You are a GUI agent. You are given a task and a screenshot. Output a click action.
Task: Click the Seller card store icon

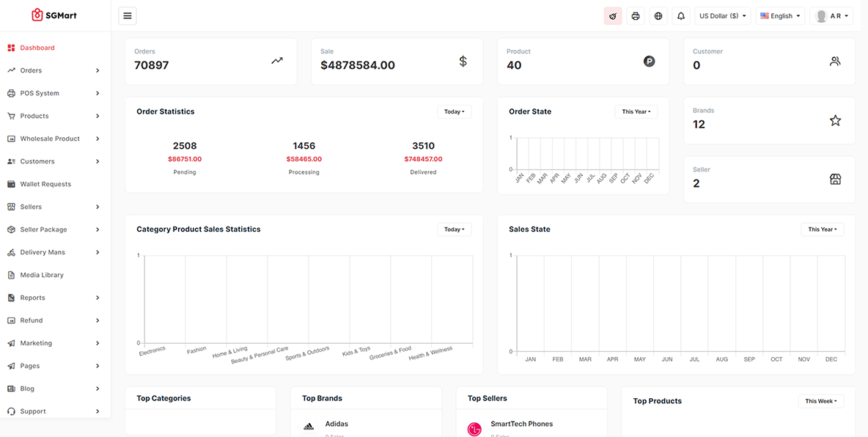[x=835, y=180]
